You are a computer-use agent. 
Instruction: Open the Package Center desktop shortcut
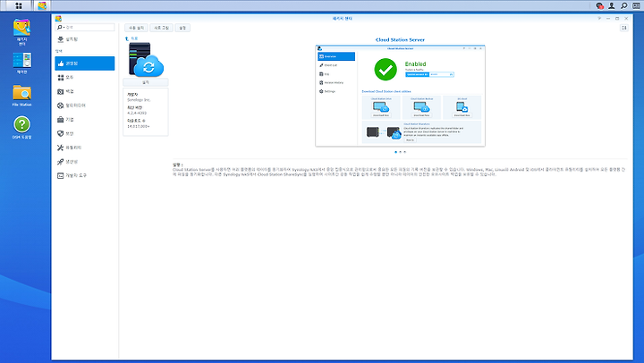(21, 31)
